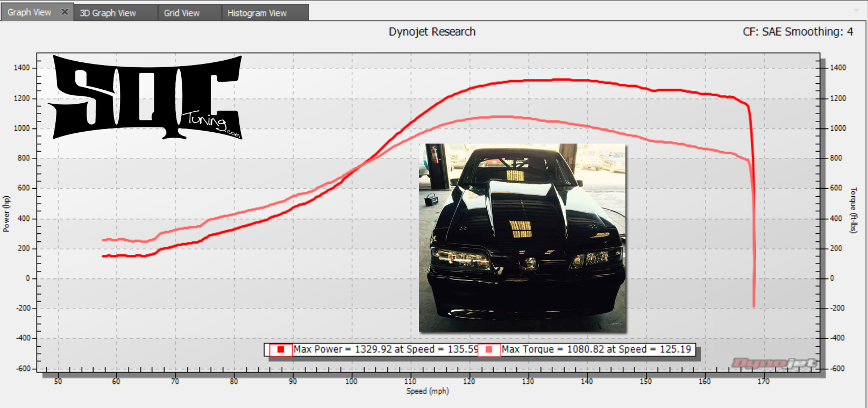This screenshot has width=868, height=408.
Task: Click the Speed (mph) axis label
Action: coord(428,391)
